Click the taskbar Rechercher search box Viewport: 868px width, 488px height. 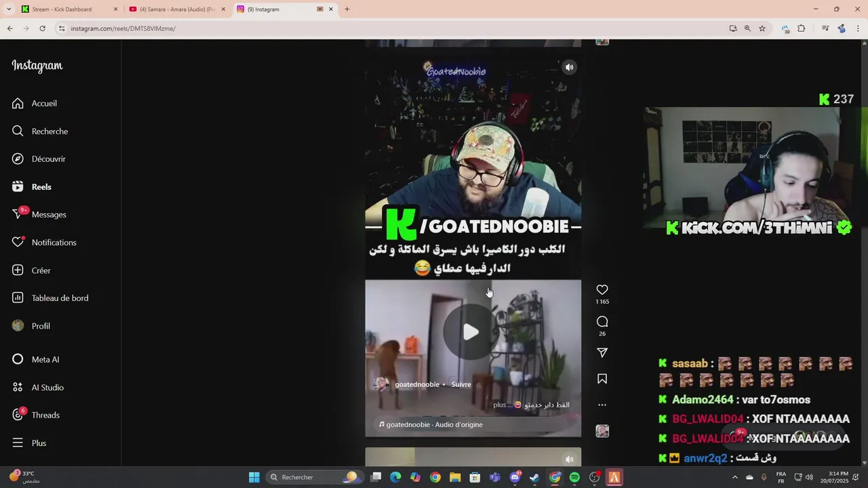pos(314,477)
